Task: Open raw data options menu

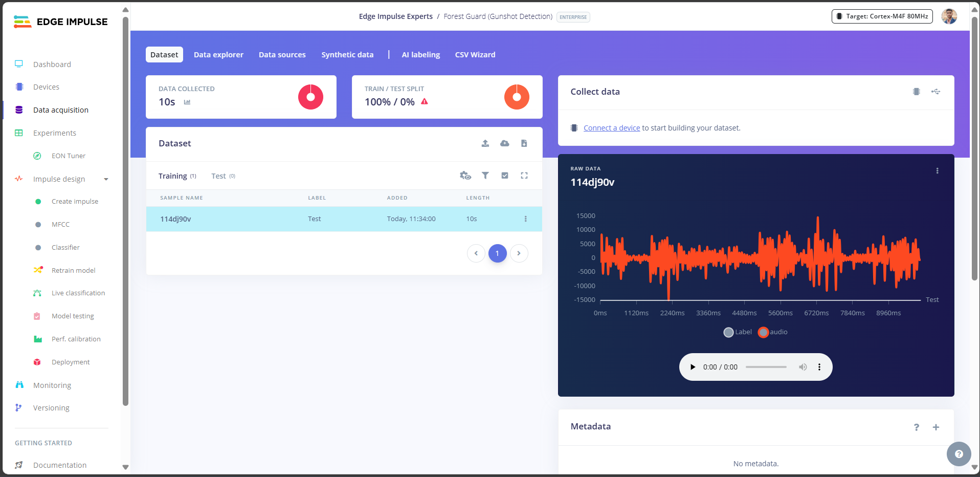Action: 937,171
